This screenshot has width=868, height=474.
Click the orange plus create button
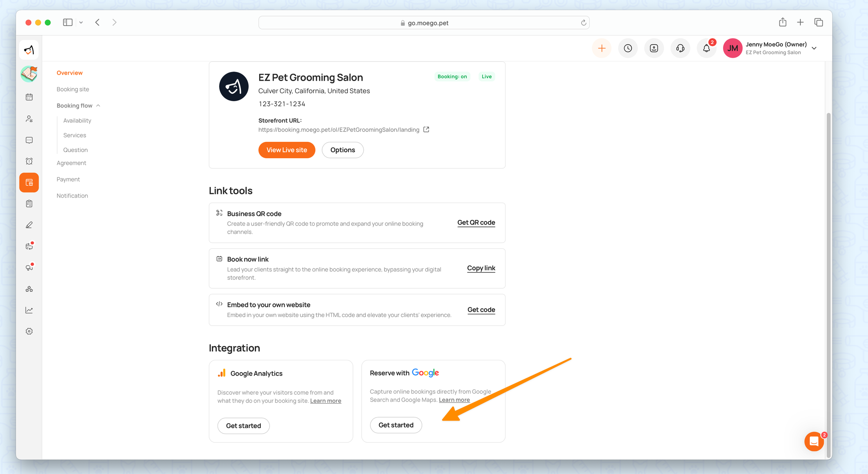(602, 48)
